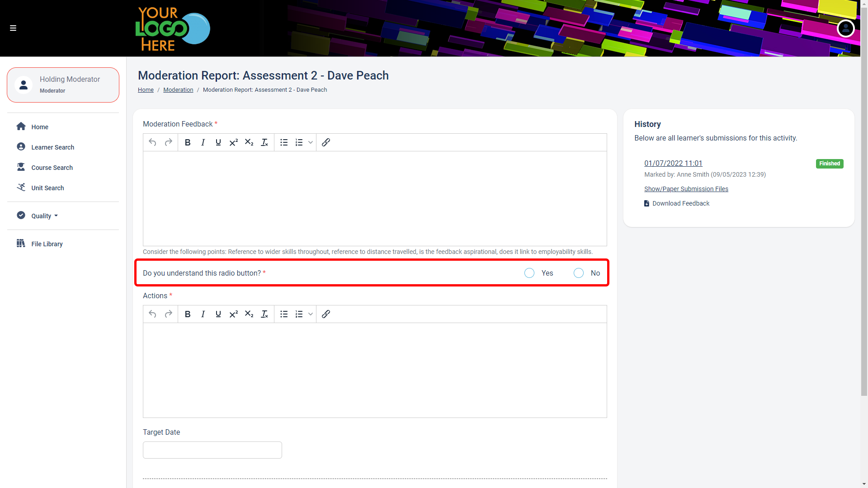Click user profile avatar at top right
Image resolution: width=868 pixels, height=488 pixels.
tap(845, 28)
